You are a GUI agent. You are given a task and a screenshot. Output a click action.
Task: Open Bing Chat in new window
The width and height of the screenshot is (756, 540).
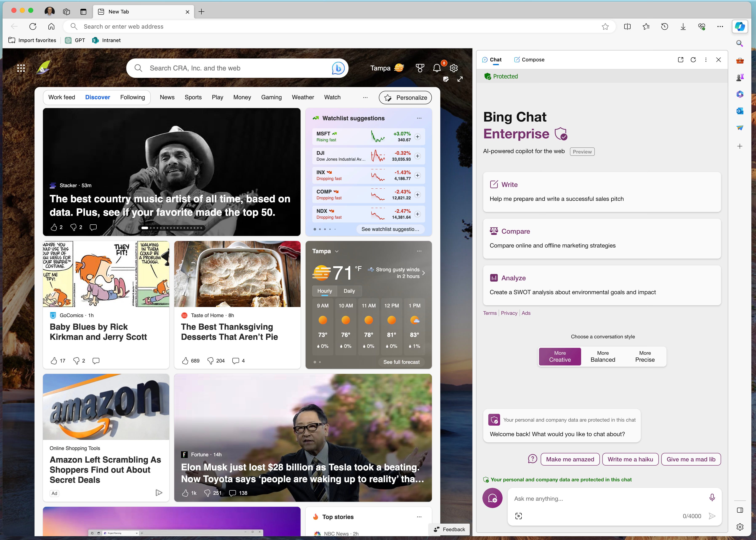coord(680,60)
